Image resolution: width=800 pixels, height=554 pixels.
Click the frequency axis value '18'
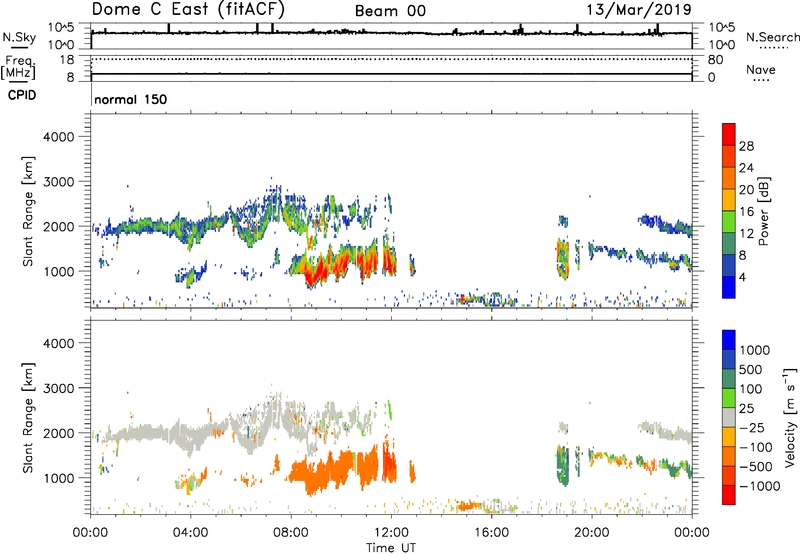pos(67,60)
